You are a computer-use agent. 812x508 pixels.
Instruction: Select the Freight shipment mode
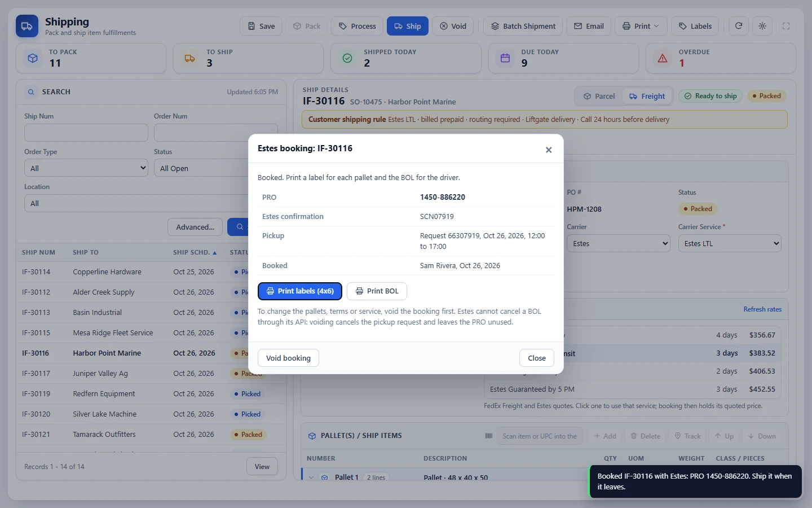(647, 96)
